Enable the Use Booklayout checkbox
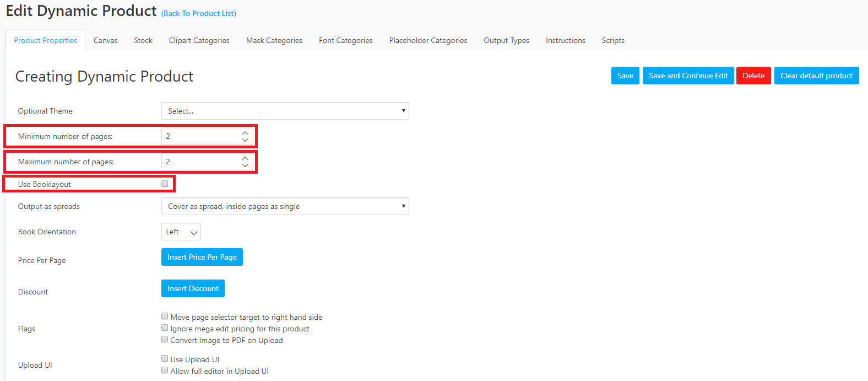The height and width of the screenshot is (381, 868). (165, 184)
